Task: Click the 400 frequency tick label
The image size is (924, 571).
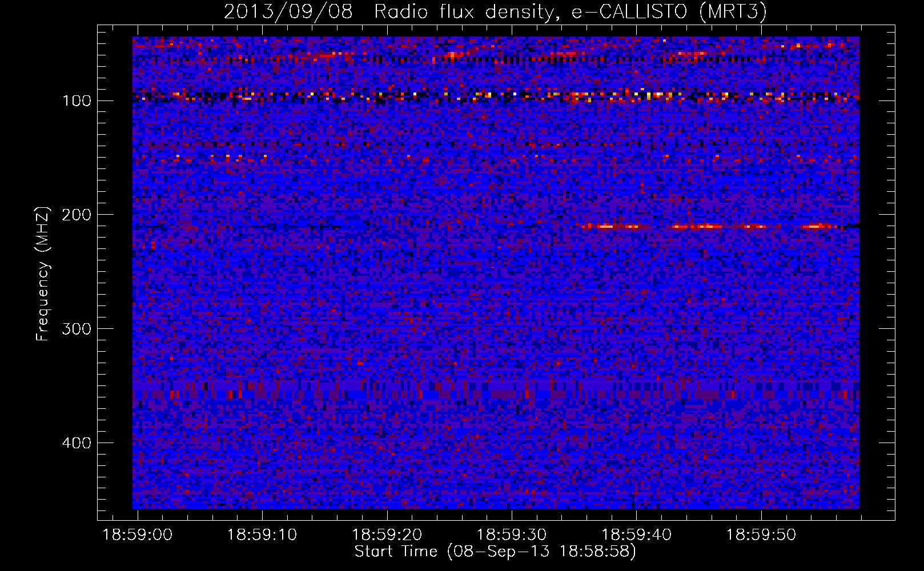Action: pos(77,443)
